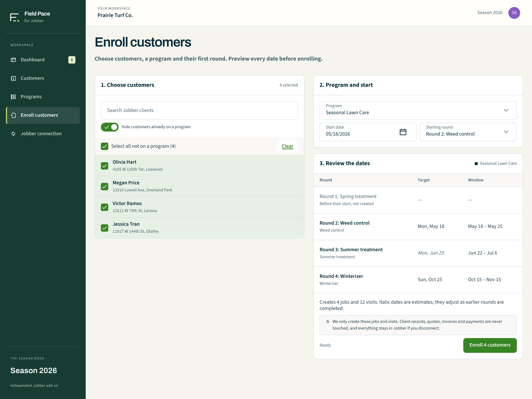Click the 'Mon, Jun 29' target date

point(431,253)
